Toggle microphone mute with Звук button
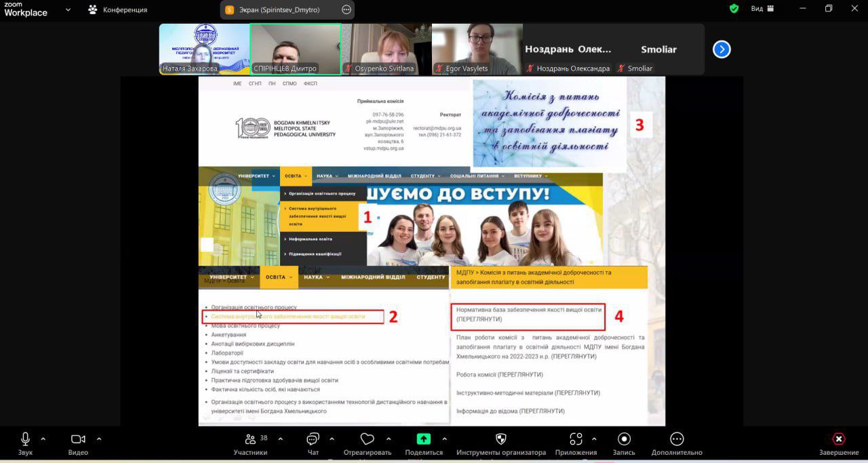868x463 pixels. pyautogui.click(x=25, y=439)
